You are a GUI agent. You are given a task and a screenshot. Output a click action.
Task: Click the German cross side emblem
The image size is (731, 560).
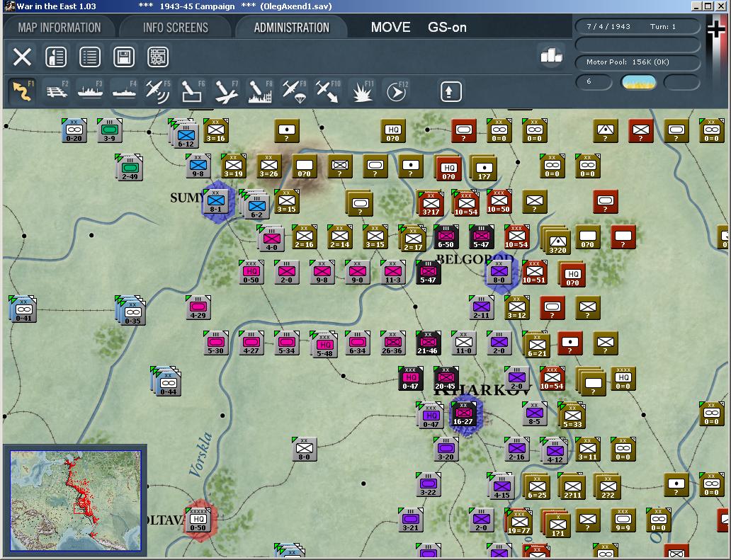tap(716, 29)
